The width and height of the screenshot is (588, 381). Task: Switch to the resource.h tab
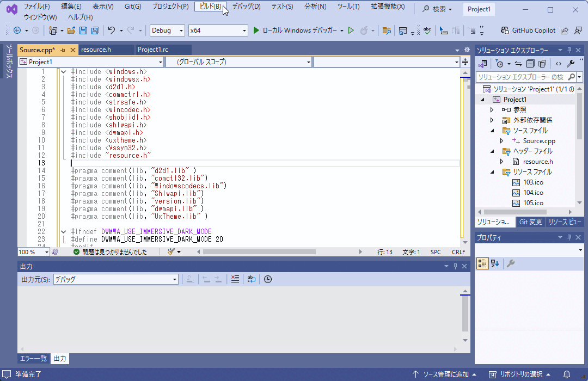[x=96, y=50]
